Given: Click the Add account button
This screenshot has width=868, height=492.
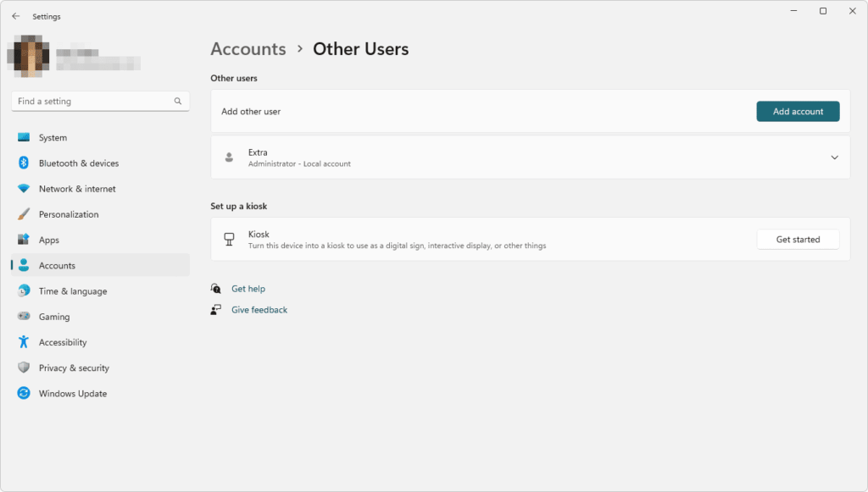Looking at the screenshot, I should (797, 111).
